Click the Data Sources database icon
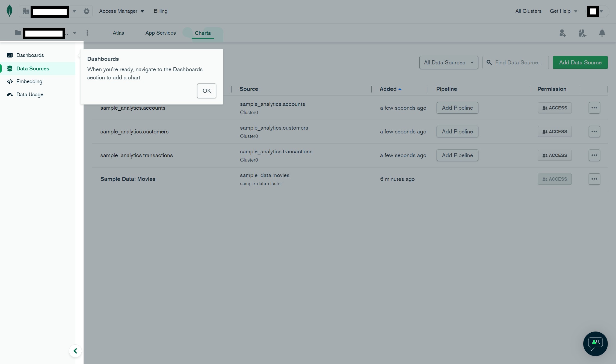This screenshot has height=364, width=616. pos(10,68)
